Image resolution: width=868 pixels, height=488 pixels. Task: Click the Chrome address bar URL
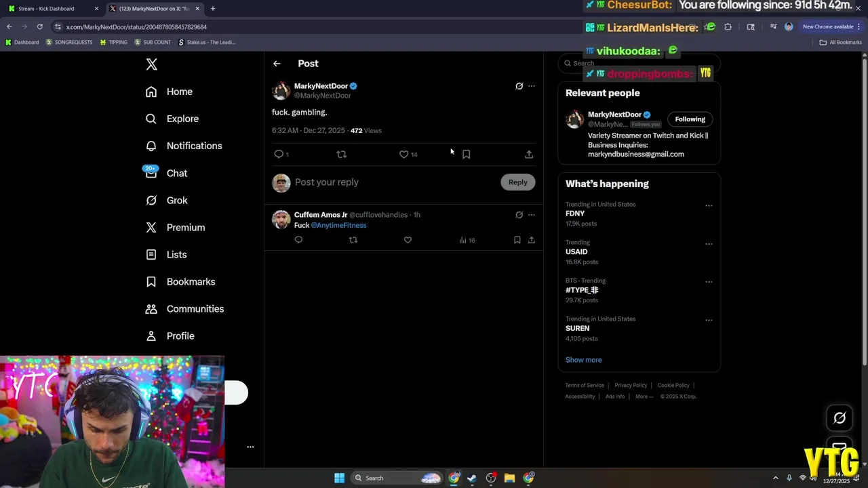pyautogui.click(x=136, y=27)
